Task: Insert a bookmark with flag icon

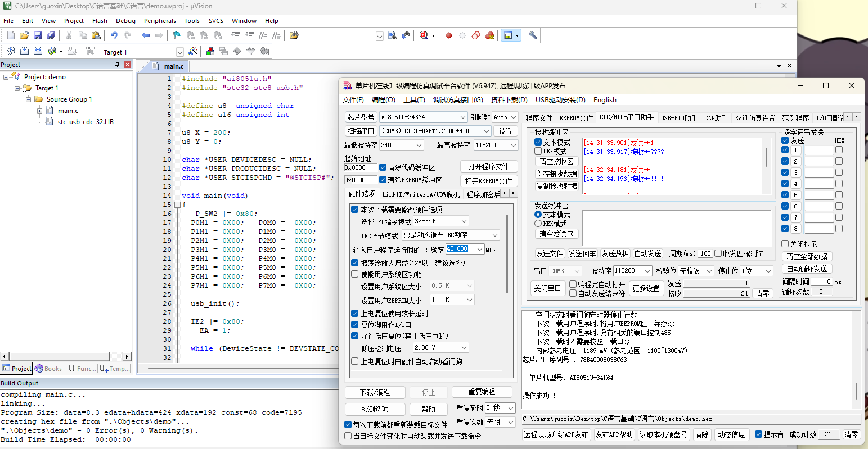Action: (x=177, y=35)
